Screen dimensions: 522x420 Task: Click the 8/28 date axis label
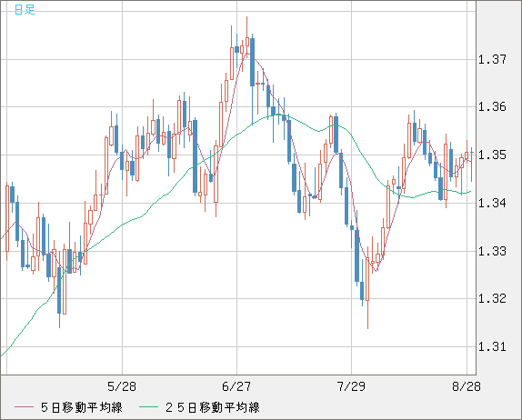(x=467, y=386)
